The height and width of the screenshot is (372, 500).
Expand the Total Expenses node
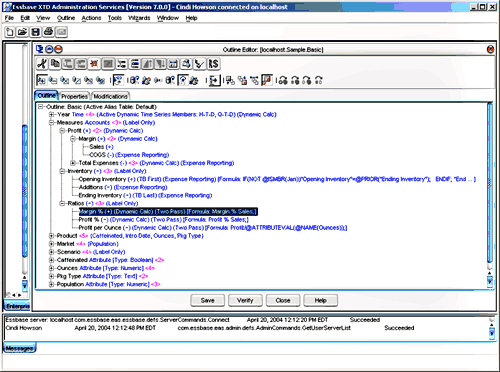(73, 163)
